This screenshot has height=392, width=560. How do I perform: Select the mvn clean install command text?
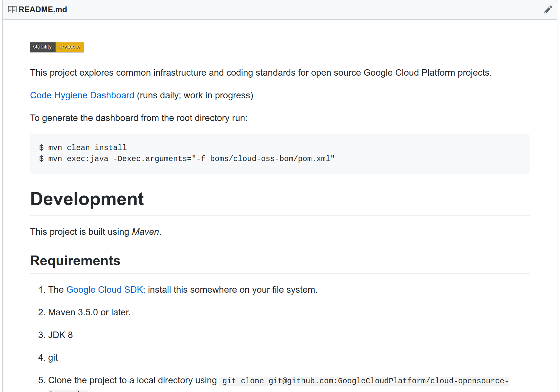(x=83, y=147)
